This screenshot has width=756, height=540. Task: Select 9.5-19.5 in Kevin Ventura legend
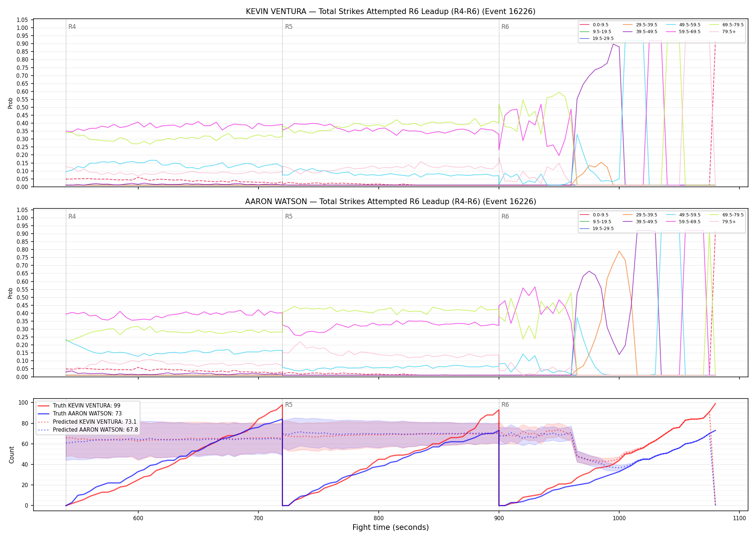pos(595,32)
